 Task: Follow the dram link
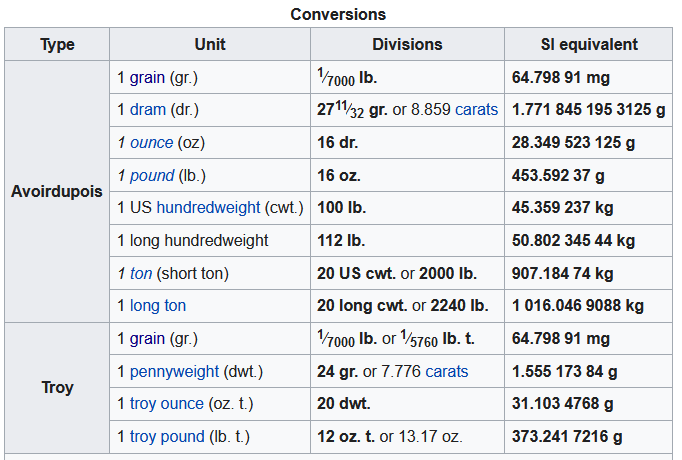148,110
